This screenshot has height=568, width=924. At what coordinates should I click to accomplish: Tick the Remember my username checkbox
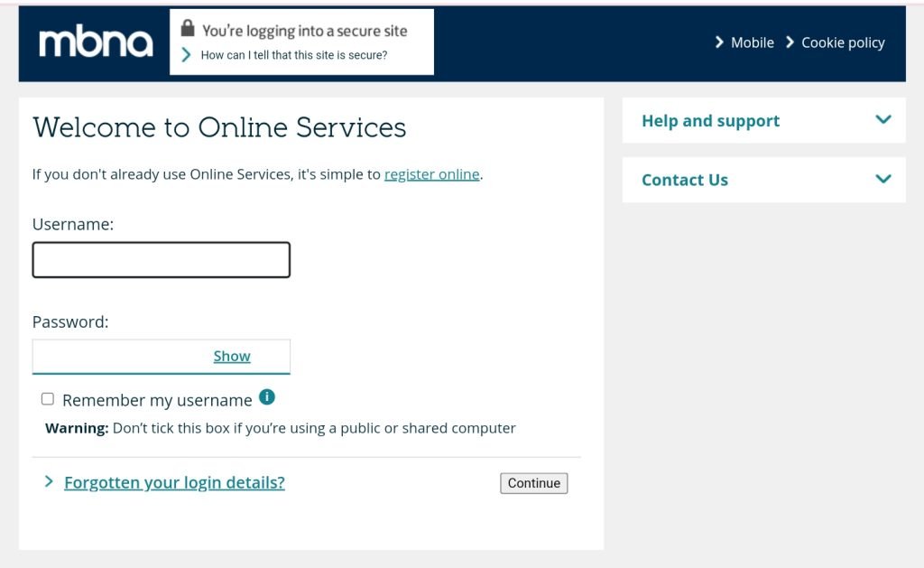tap(48, 399)
